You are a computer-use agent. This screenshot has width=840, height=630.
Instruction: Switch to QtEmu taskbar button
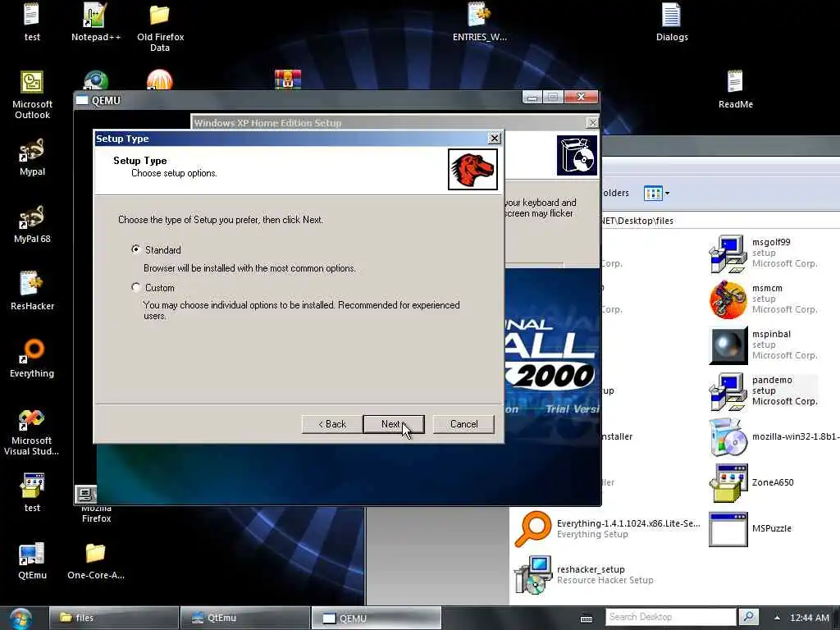(244, 618)
